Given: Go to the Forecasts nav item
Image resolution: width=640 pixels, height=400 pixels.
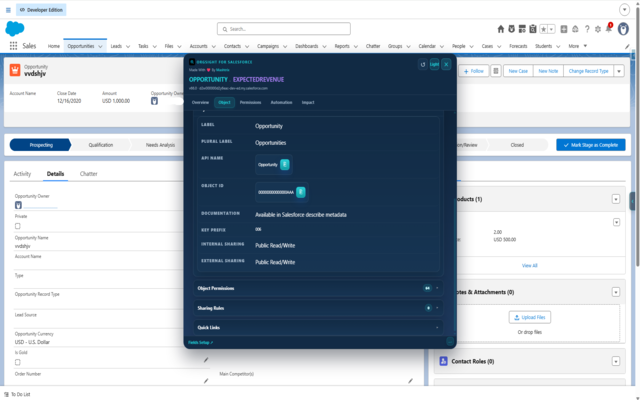Looking at the screenshot, I should tap(518, 46).
